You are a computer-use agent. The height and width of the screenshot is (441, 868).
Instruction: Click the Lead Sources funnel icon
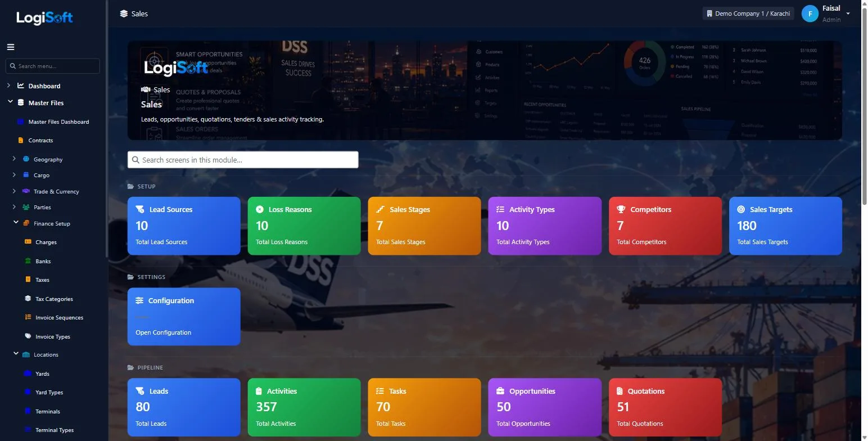139,209
